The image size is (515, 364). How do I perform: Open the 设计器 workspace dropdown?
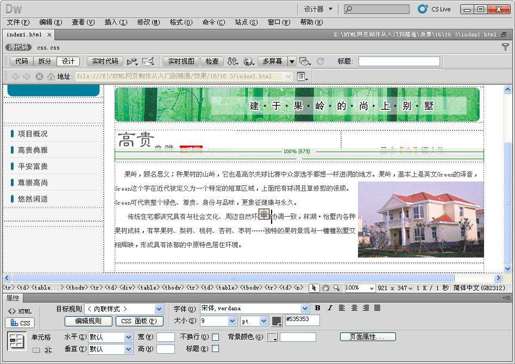pyautogui.click(x=318, y=9)
